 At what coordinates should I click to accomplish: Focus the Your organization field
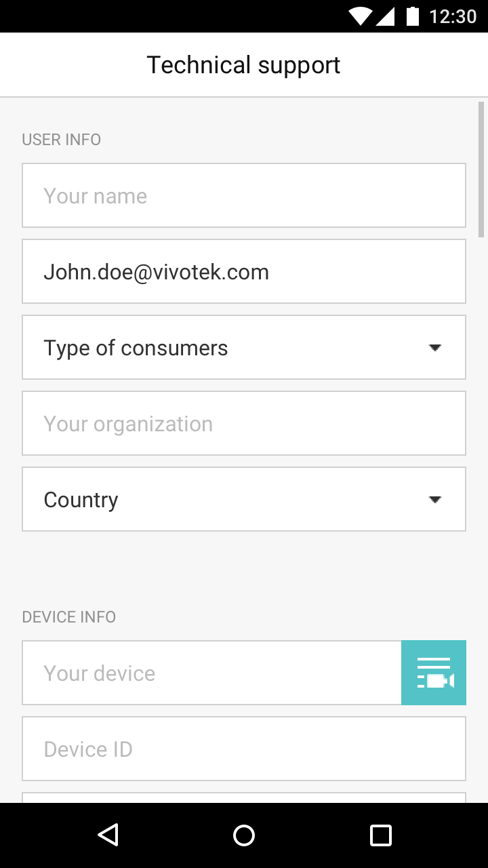(244, 423)
